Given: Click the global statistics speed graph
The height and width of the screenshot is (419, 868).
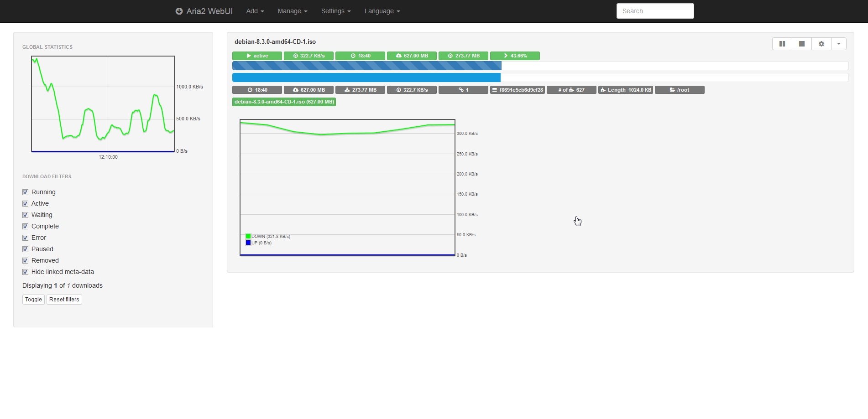Looking at the screenshot, I should coord(103,103).
